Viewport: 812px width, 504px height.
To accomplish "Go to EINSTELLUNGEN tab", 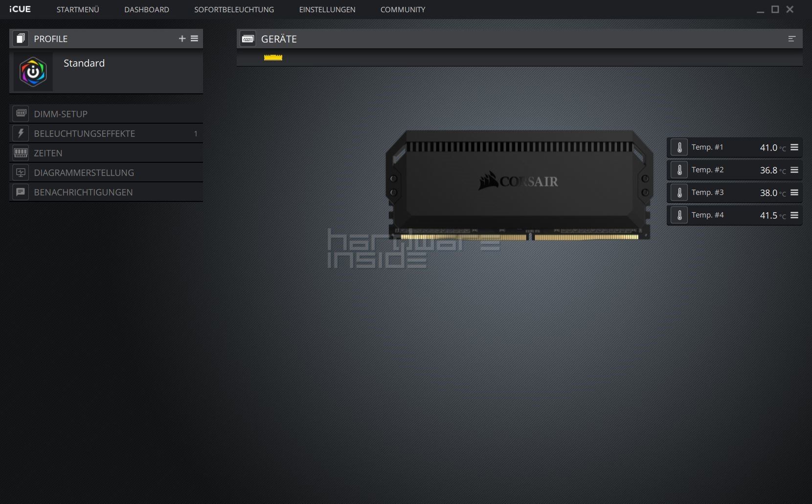I will click(327, 9).
